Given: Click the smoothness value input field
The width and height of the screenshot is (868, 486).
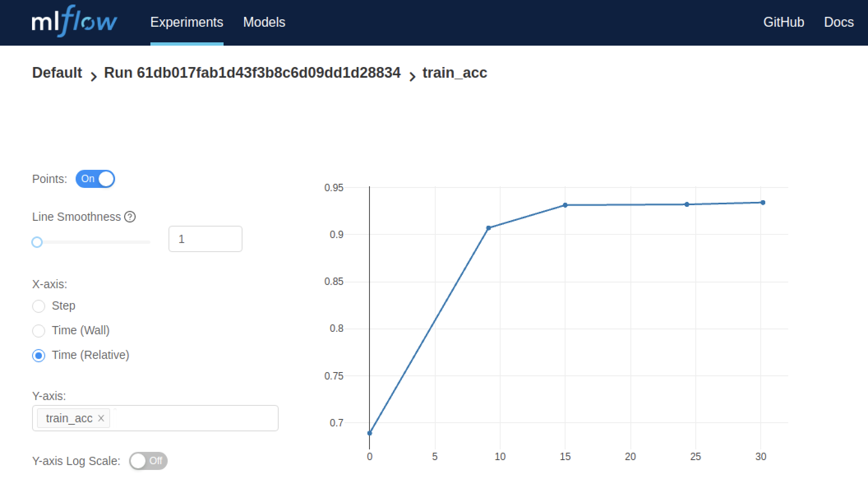Looking at the screenshot, I should click(x=205, y=239).
